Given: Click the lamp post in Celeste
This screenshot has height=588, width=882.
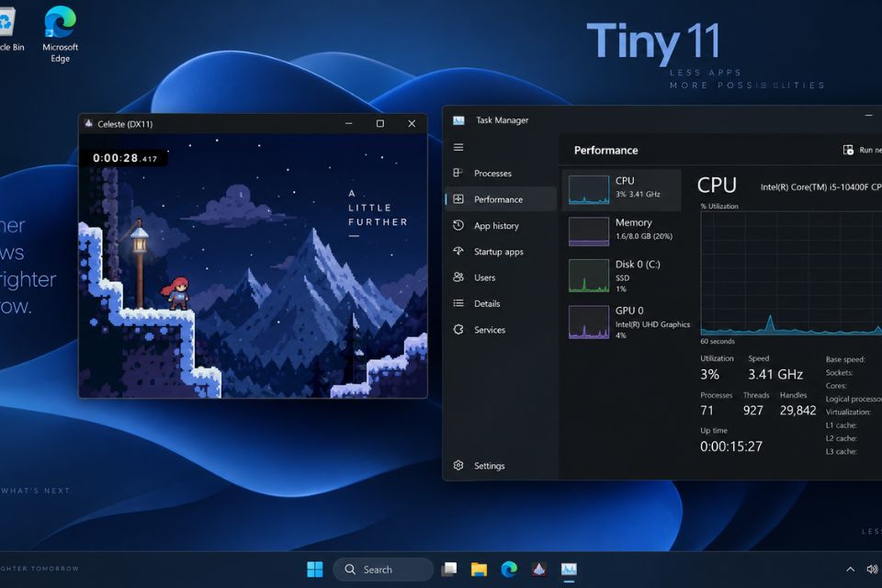Looking at the screenshot, I should tap(139, 265).
